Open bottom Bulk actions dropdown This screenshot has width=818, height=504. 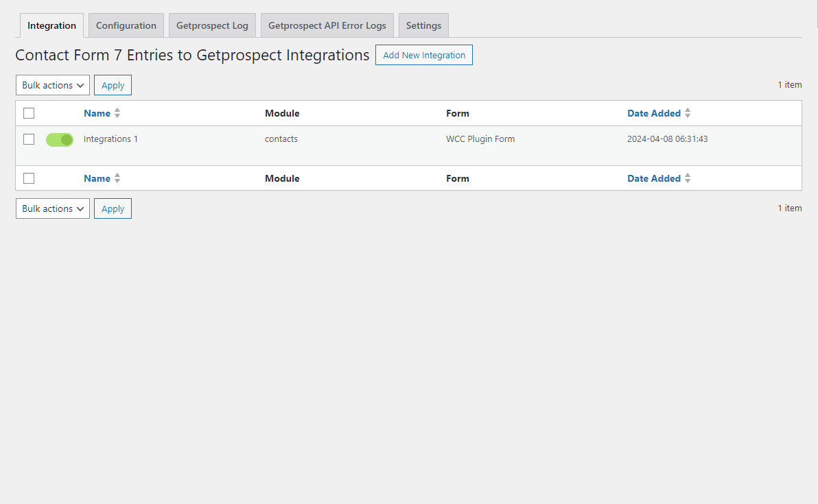tap(53, 208)
